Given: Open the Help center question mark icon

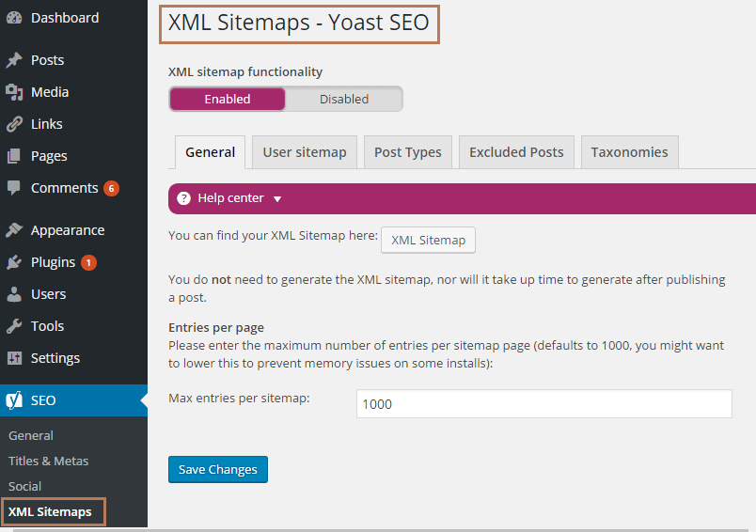Looking at the screenshot, I should click(x=183, y=198).
